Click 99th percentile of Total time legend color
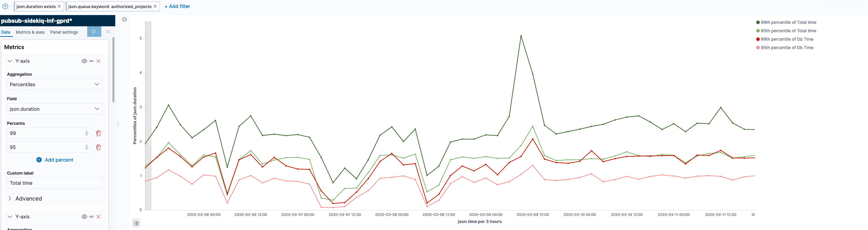Image resolution: width=868 pixels, height=230 pixels. (758, 22)
